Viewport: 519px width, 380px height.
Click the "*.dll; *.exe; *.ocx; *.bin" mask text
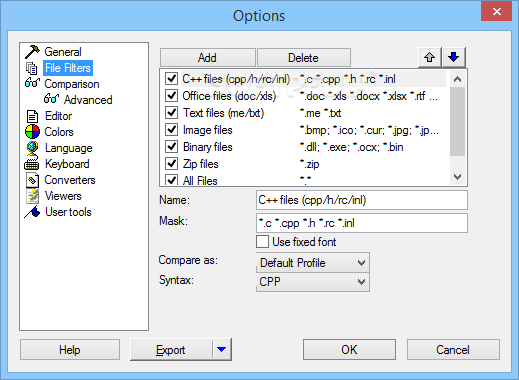352,147
